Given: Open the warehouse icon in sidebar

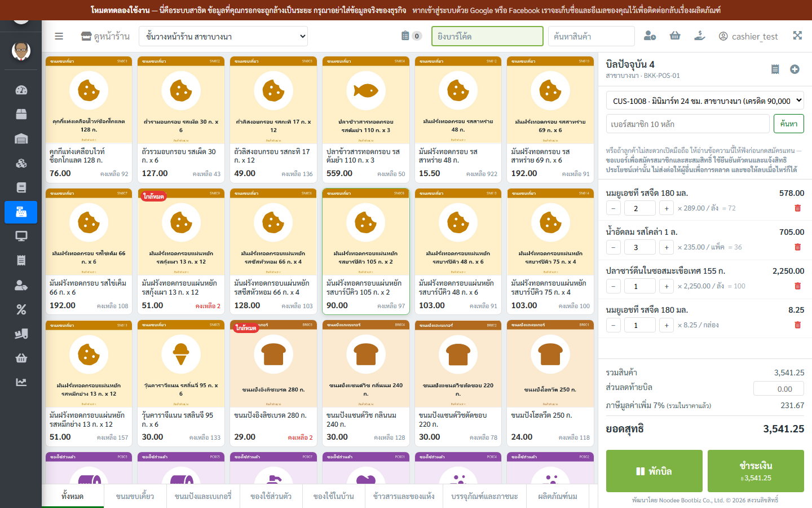Looking at the screenshot, I should tap(21, 139).
